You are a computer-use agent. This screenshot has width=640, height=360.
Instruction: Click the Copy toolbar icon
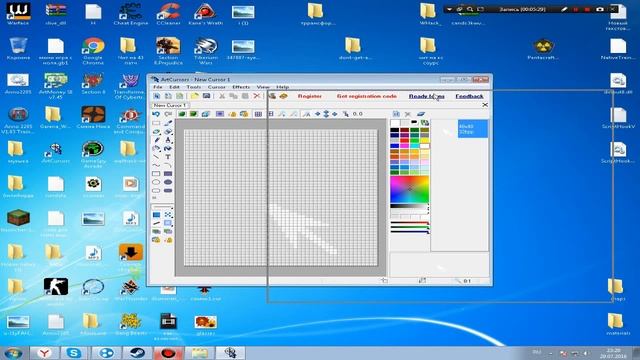pyautogui.click(x=233, y=96)
